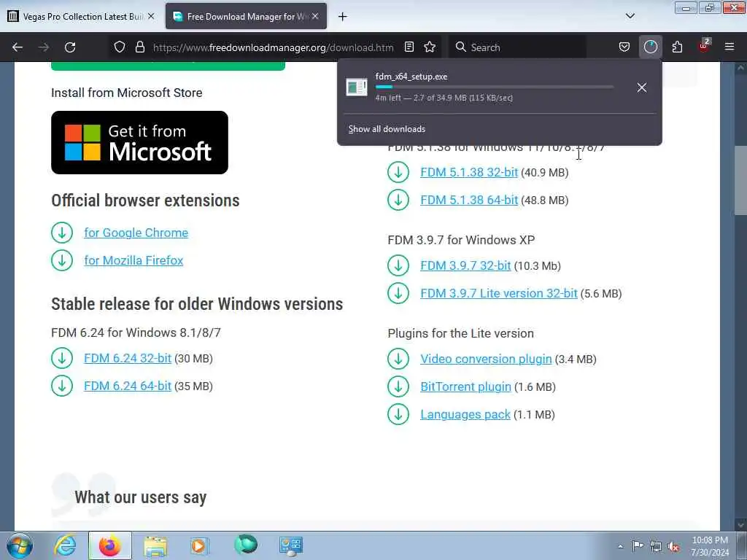
Task: Expand the list all tabs chevron
Action: 630,16
